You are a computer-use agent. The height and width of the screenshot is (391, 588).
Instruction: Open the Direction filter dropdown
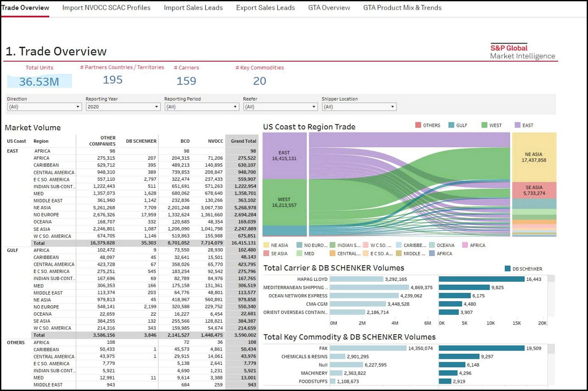pyautogui.click(x=45, y=107)
